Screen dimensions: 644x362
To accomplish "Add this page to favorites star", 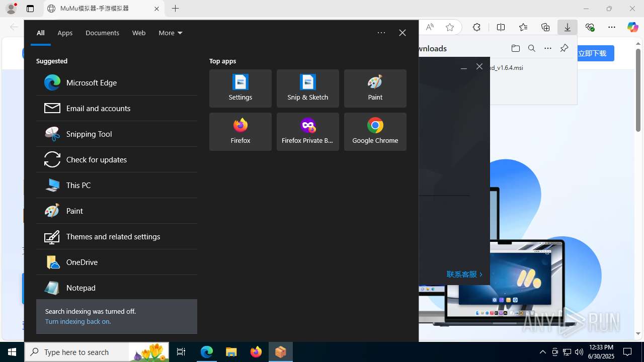I will [x=450, y=27].
